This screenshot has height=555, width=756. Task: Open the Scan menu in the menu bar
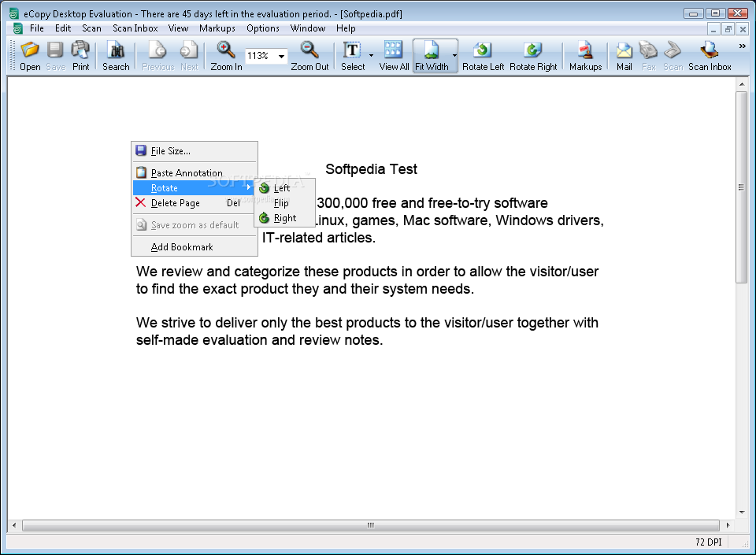(91, 28)
